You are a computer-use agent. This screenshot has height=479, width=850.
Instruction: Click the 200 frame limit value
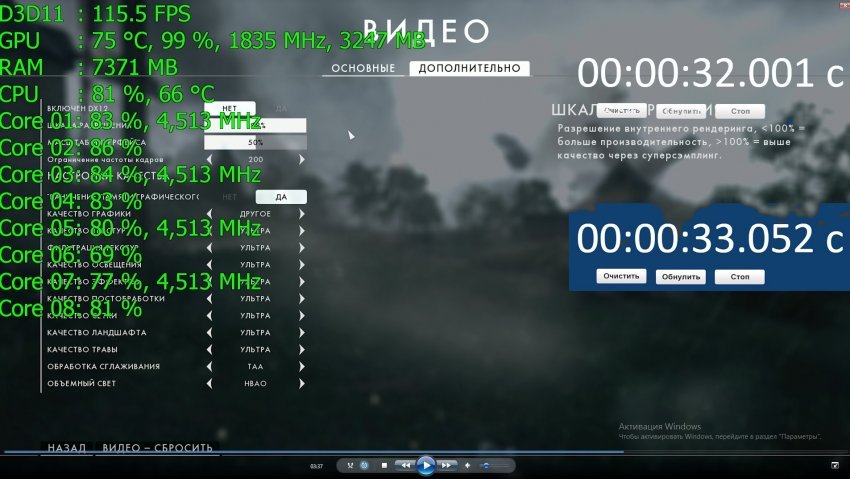tap(256, 160)
